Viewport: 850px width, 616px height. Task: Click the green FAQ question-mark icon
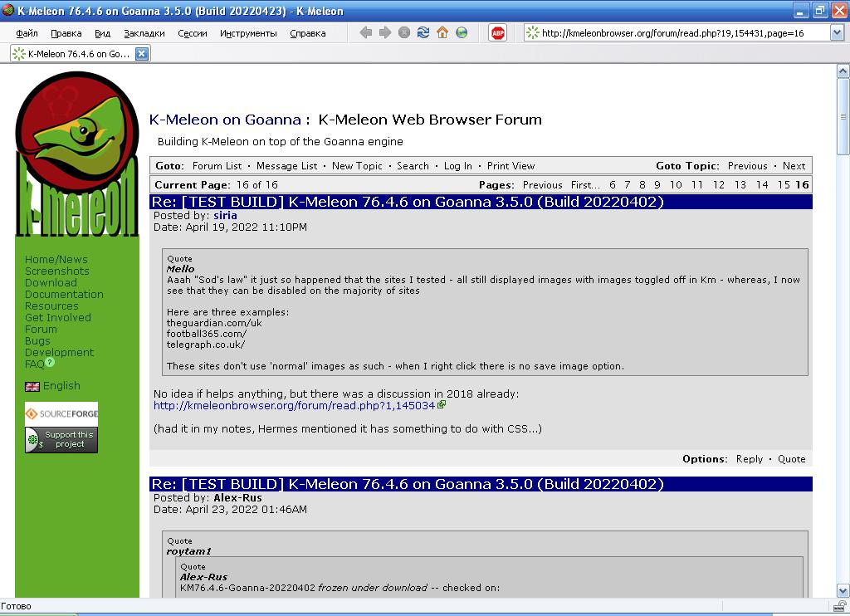tap(50, 362)
